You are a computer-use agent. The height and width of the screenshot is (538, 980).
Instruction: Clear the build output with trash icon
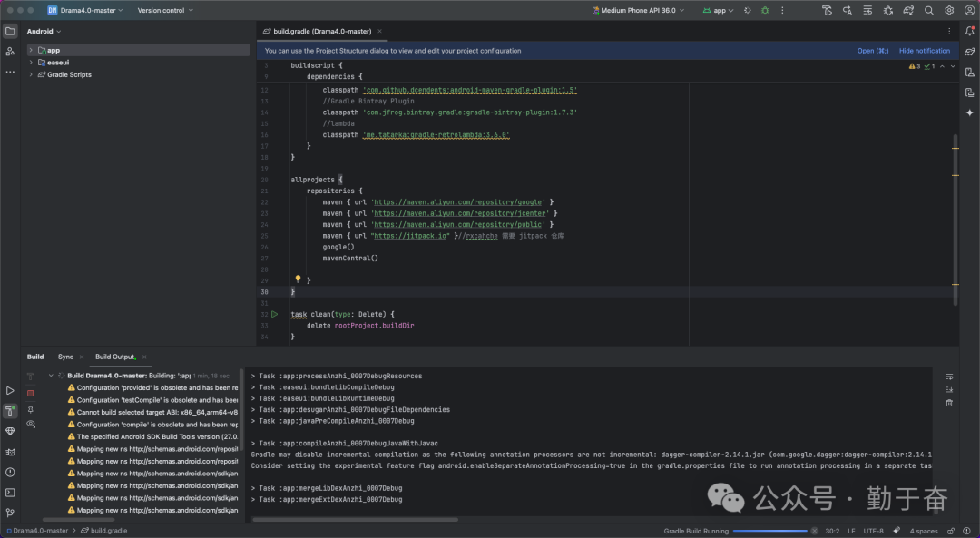pyautogui.click(x=949, y=403)
